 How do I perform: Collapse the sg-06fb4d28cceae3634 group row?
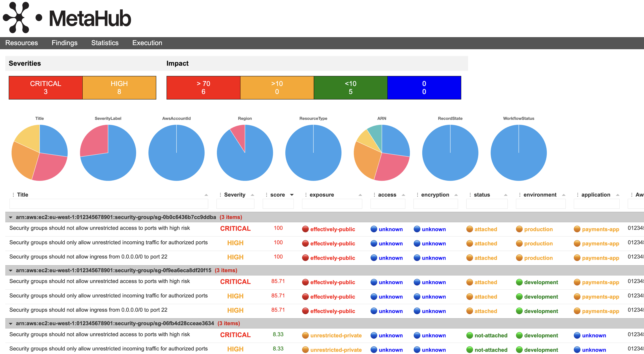click(10, 323)
